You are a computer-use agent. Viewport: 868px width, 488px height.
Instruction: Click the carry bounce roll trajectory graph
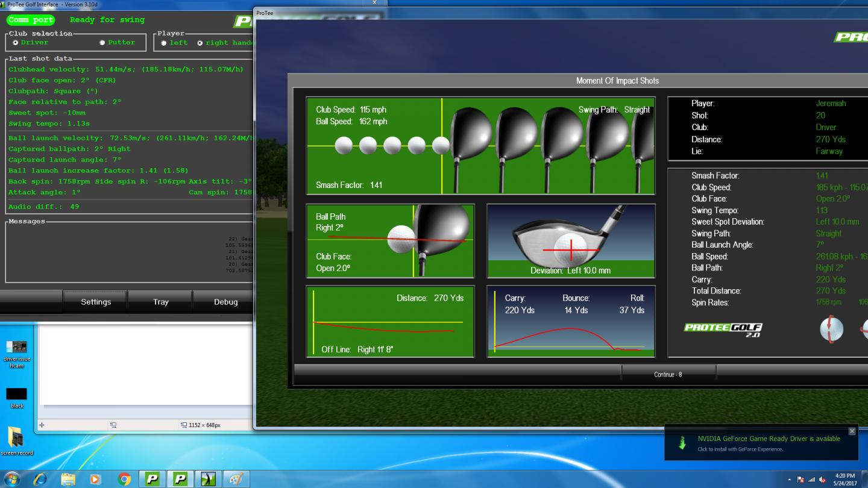[570, 321]
